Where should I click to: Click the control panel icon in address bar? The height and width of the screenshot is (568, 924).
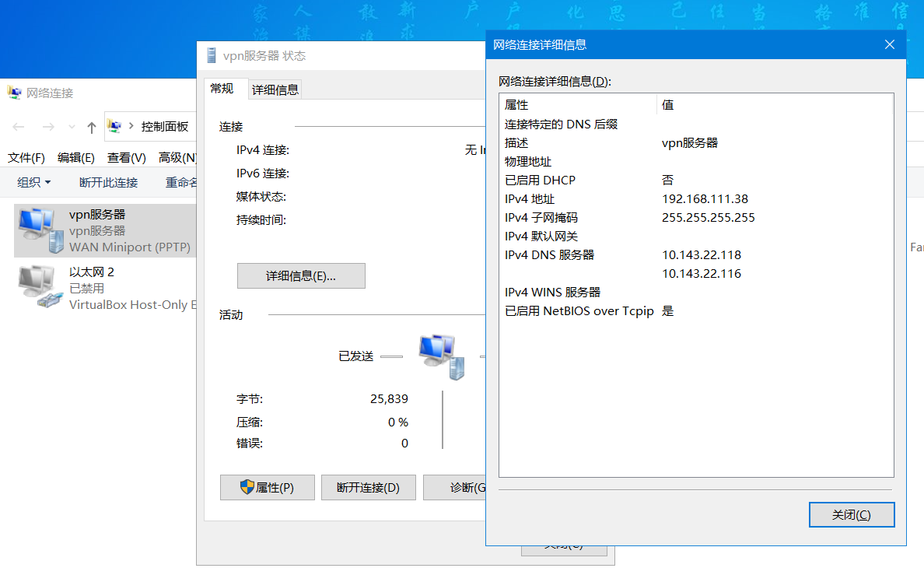(115, 126)
